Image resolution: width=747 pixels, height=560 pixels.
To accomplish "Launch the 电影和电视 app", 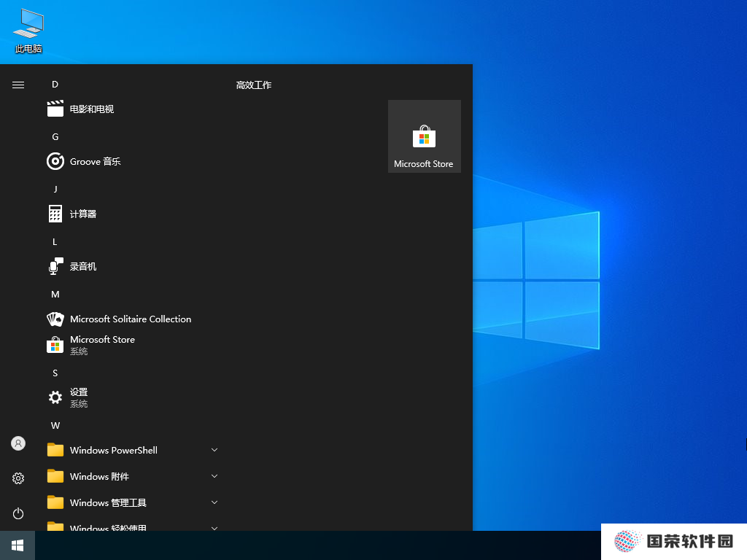I will pos(133,109).
